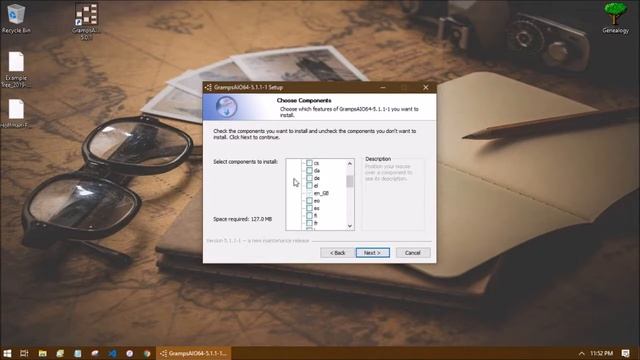640x360 pixels.
Task: Click the component list scroll down arrow
Action: [x=350, y=226]
